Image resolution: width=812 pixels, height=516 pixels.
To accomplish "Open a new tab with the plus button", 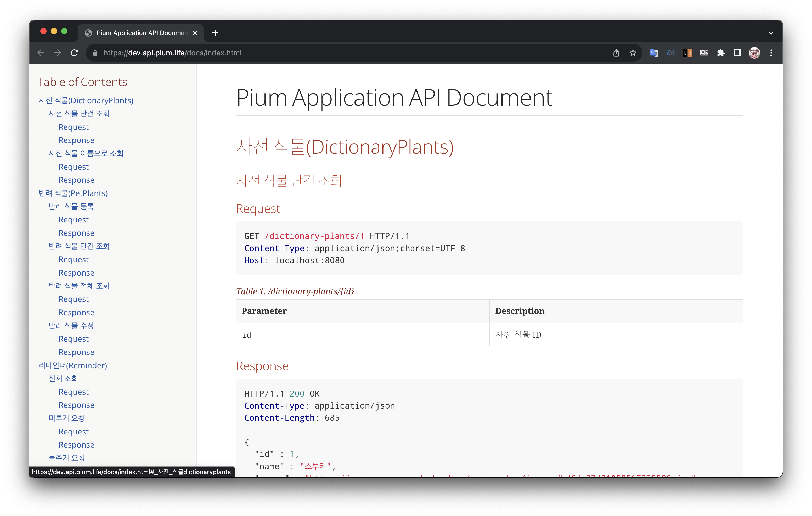I will click(x=215, y=33).
